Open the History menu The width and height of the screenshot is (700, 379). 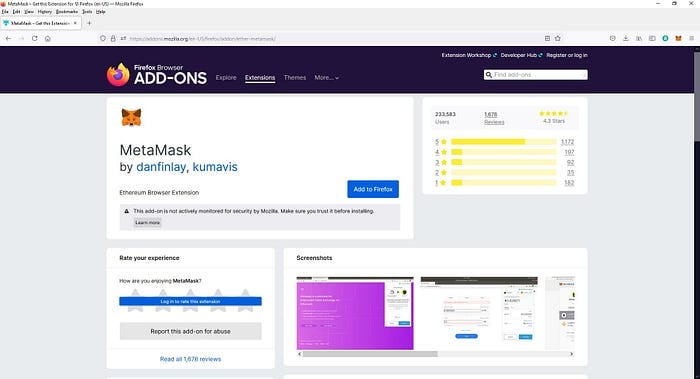click(x=45, y=12)
